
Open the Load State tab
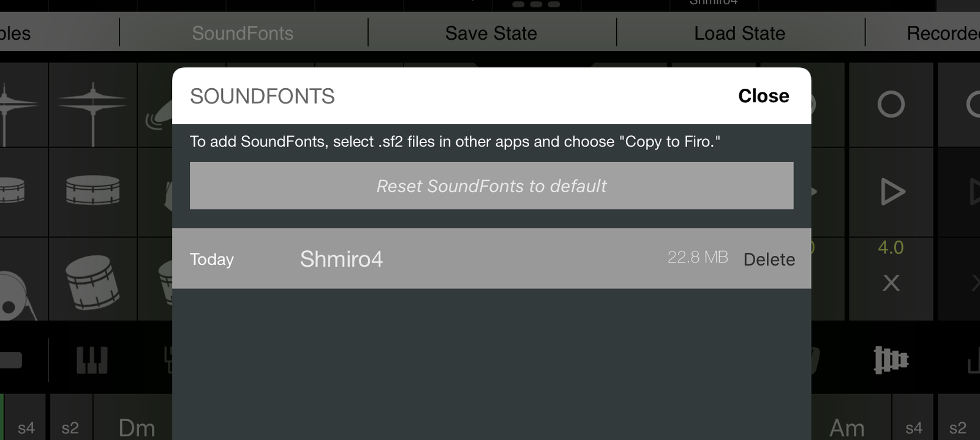point(740,33)
